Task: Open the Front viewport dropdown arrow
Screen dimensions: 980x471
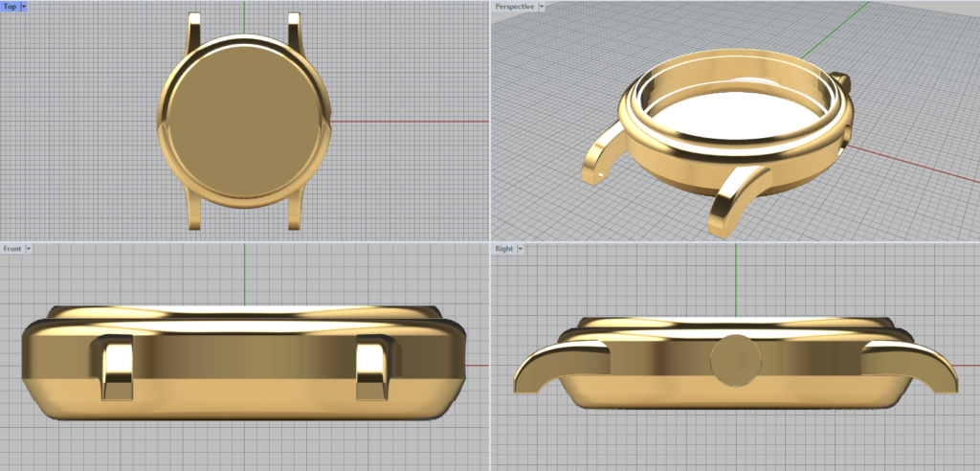Action: [29, 249]
